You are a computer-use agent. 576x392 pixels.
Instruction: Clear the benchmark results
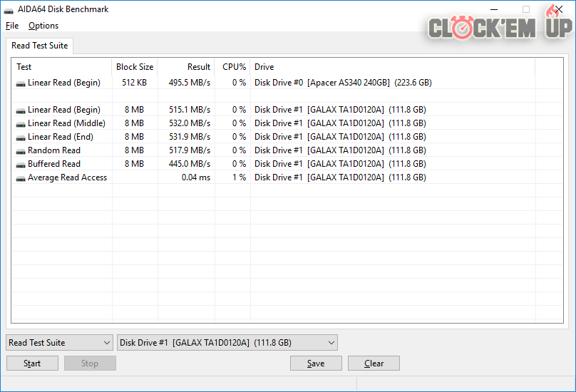point(374,363)
